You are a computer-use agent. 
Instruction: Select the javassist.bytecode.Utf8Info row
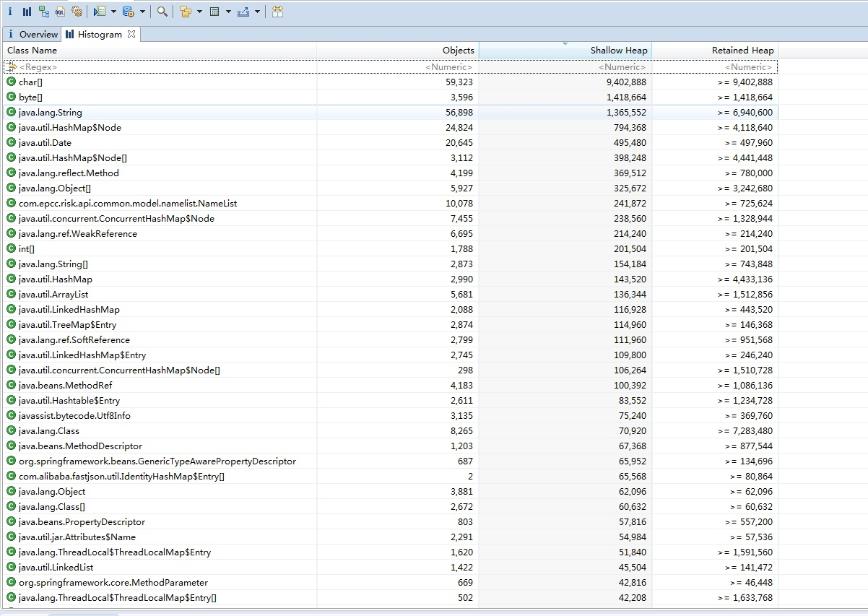(x=390, y=415)
